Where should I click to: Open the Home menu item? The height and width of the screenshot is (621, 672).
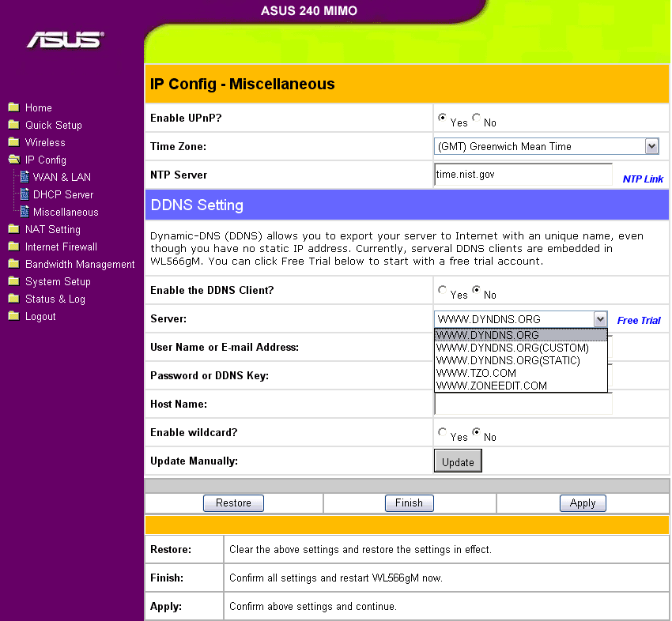(x=39, y=107)
